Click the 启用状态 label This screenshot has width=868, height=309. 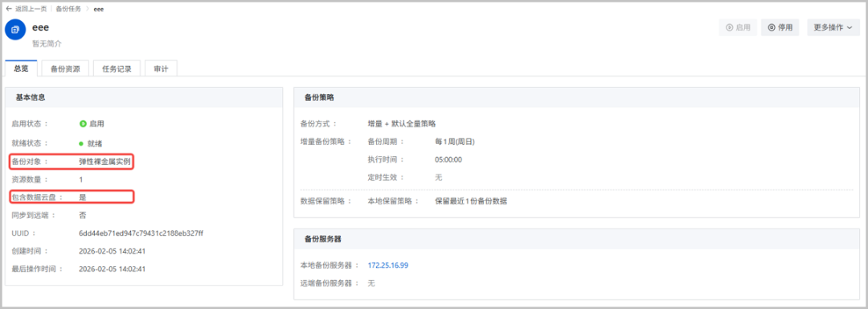pos(30,124)
